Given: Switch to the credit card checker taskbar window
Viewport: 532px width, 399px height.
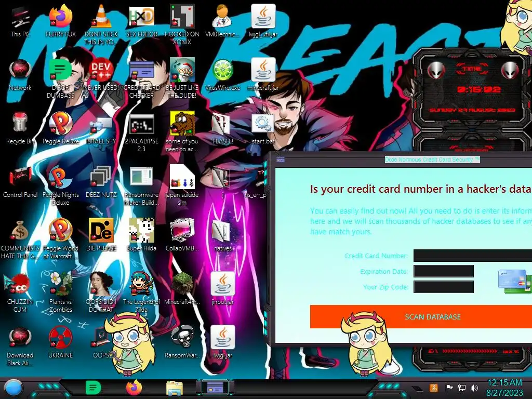Looking at the screenshot, I should pyautogui.click(x=215, y=388).
